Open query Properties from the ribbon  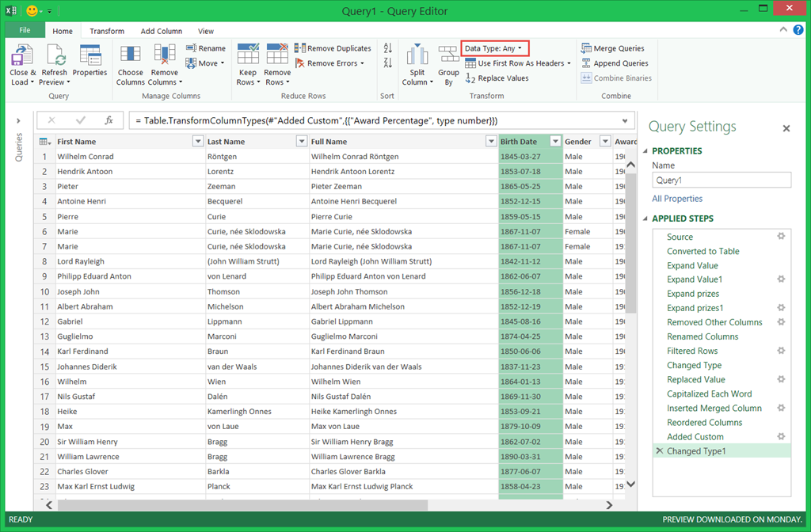pos(89,56)
